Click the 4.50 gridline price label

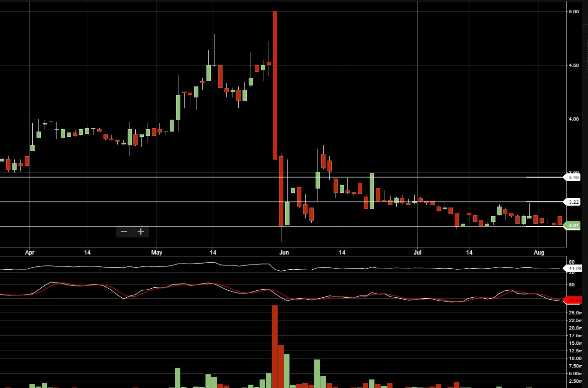(574, 65)
